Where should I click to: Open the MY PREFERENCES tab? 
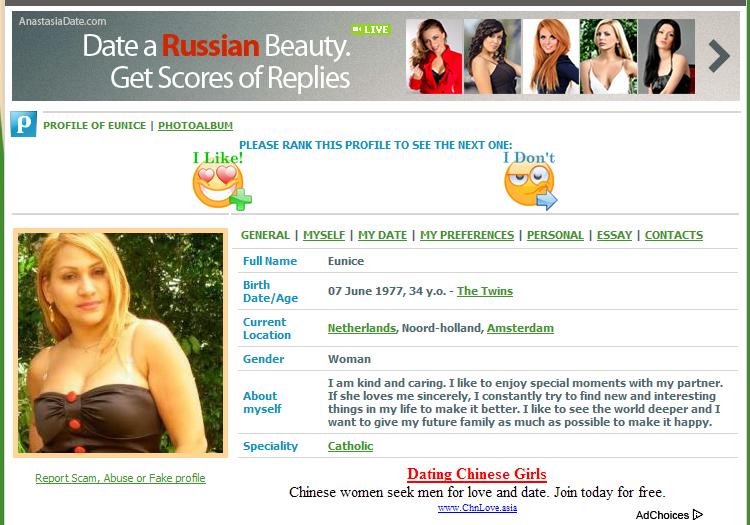[x=467, y=235]
